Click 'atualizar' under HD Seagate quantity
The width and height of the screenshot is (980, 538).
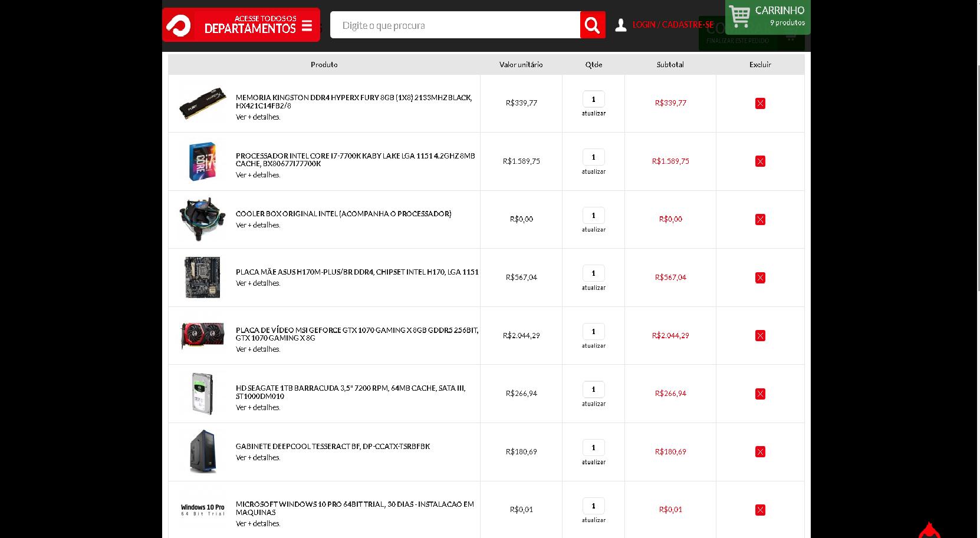tap(594, 404)
